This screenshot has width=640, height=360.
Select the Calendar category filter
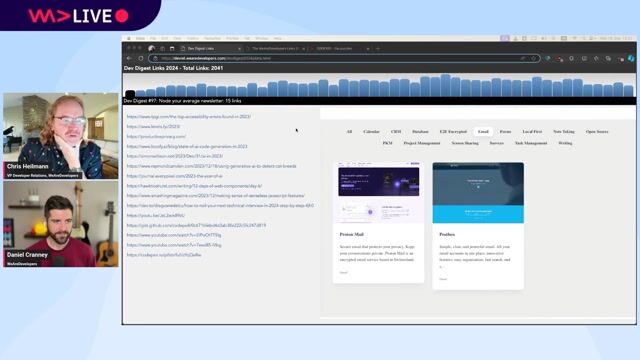pyautogui.click(x=371, y=131)
